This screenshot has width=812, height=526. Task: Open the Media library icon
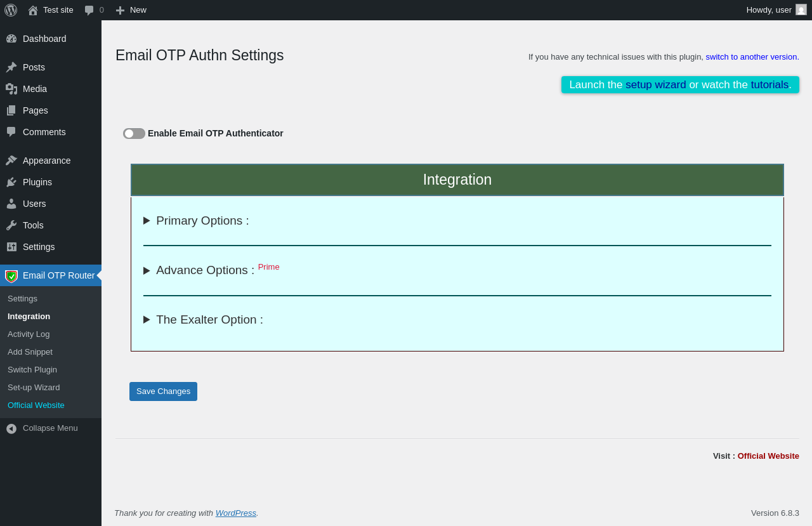coord(11,89)
